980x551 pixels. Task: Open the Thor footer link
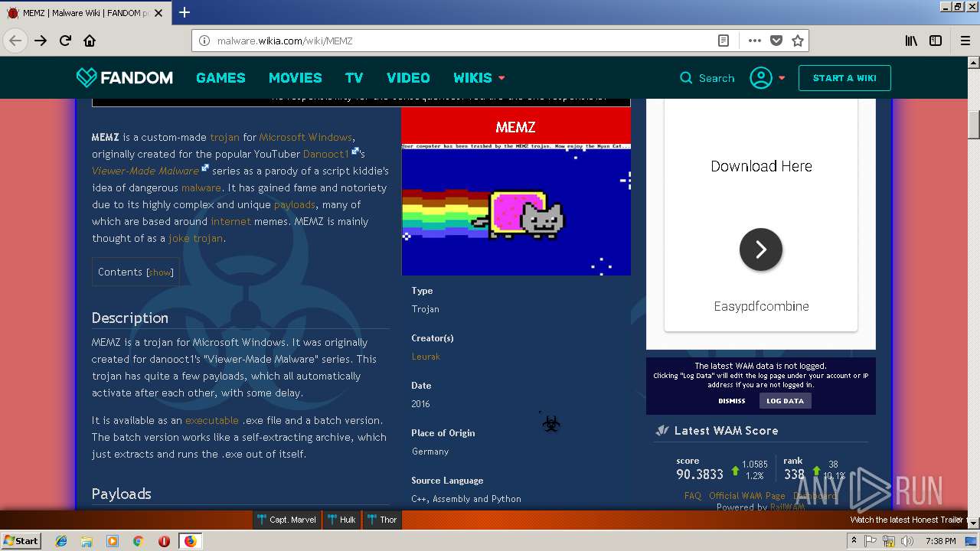coord(381,520)
